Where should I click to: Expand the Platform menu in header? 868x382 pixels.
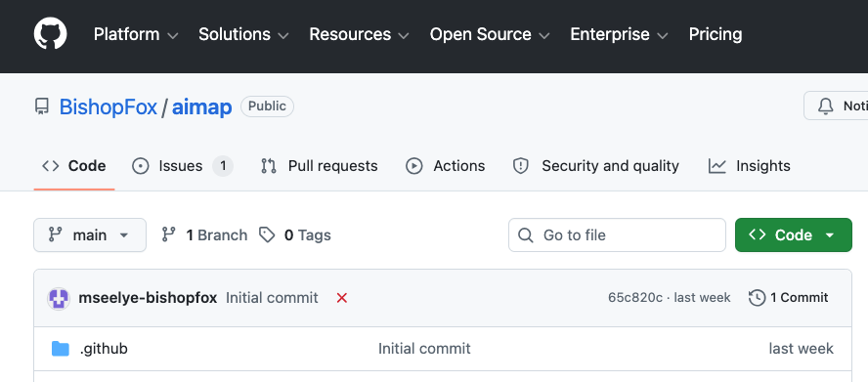(x=136, y=34)
